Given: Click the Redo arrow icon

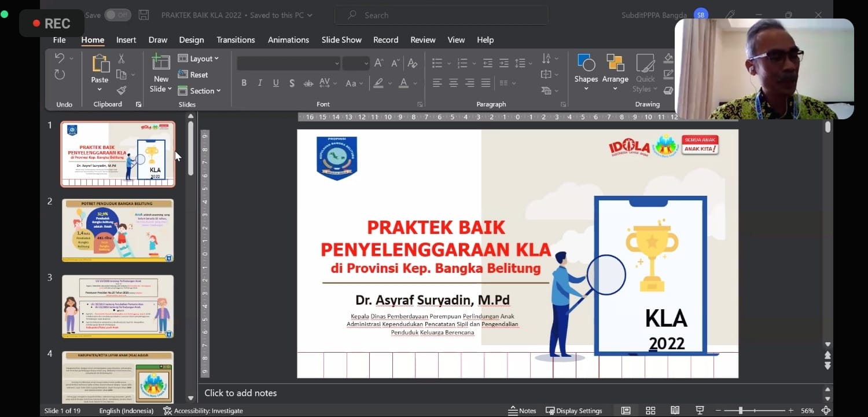Looking at the screenshot, I should point(60,75).
